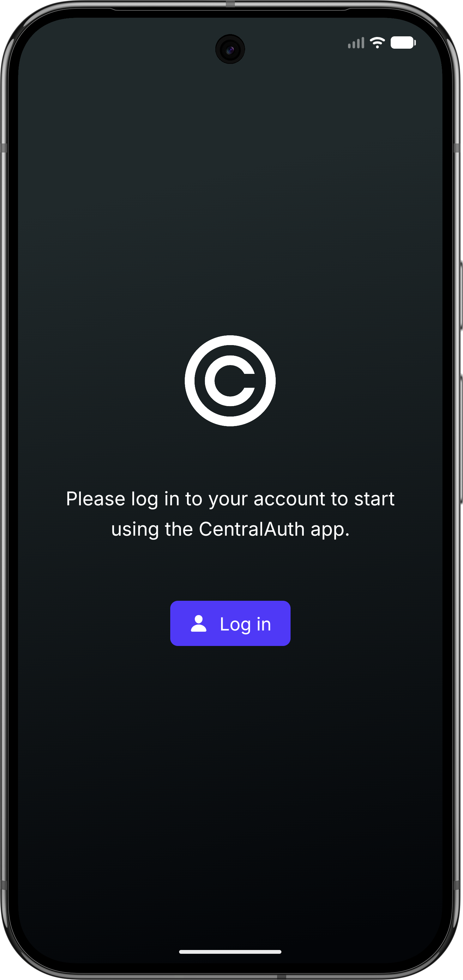Click the word "app." ending the message
The width and height of the screenshot is (463, 980).
click(x=330, y=531)
